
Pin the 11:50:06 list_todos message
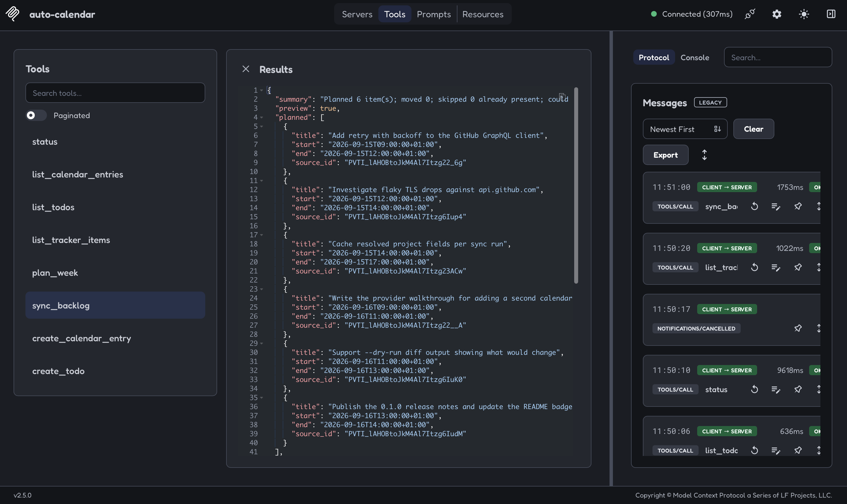coord(798,450)
